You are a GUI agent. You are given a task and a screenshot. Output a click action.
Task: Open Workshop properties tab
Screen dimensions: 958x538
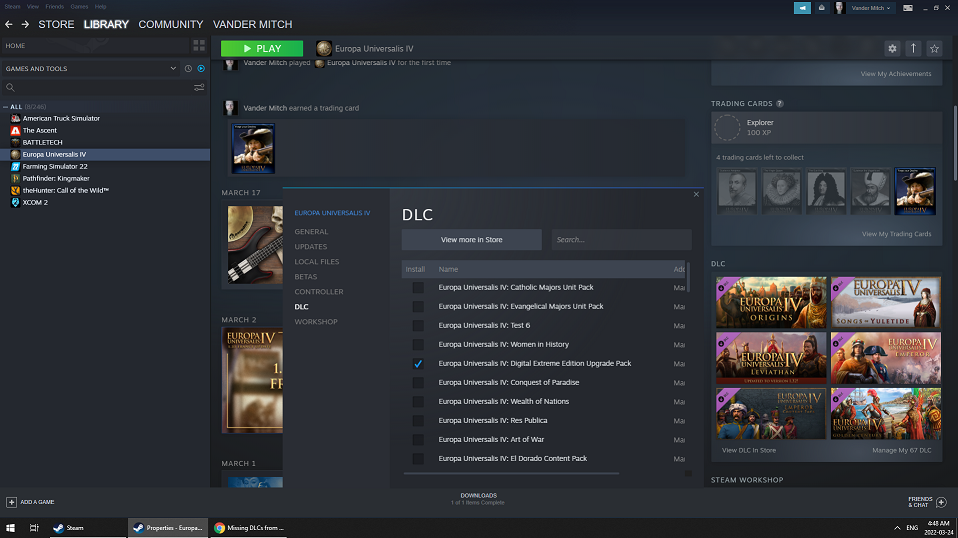pyautogui.click(x=316, y=322)
